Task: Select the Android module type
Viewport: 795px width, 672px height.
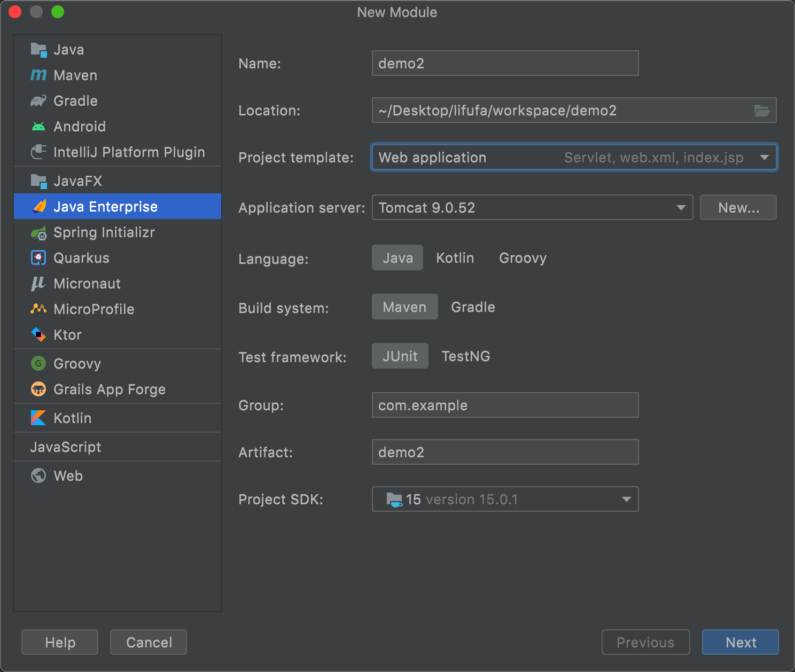Action: coord(118,127)
